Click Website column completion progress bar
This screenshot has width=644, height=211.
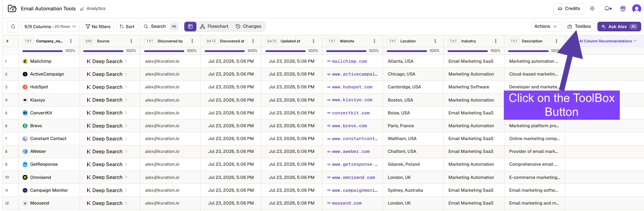click(346, 51)
